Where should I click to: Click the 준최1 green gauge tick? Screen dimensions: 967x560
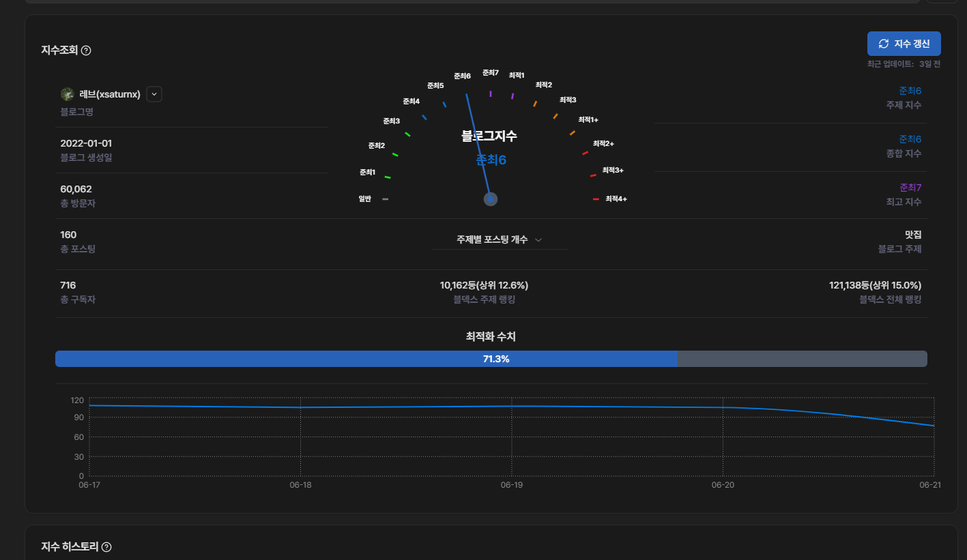tap(388, 177)
